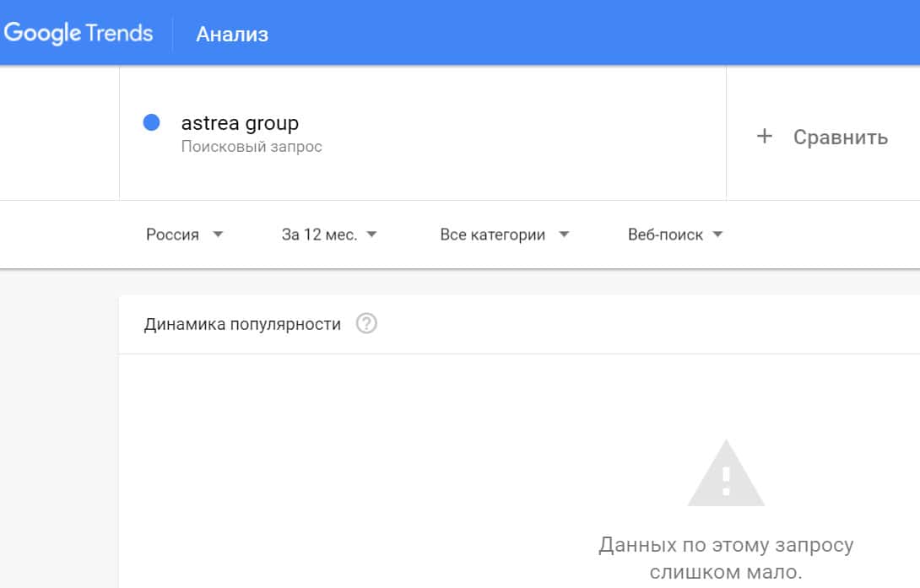Click the blue dot beside astrea group
The width and height of the screenshot is (920, 588).
tap(152, 123)
